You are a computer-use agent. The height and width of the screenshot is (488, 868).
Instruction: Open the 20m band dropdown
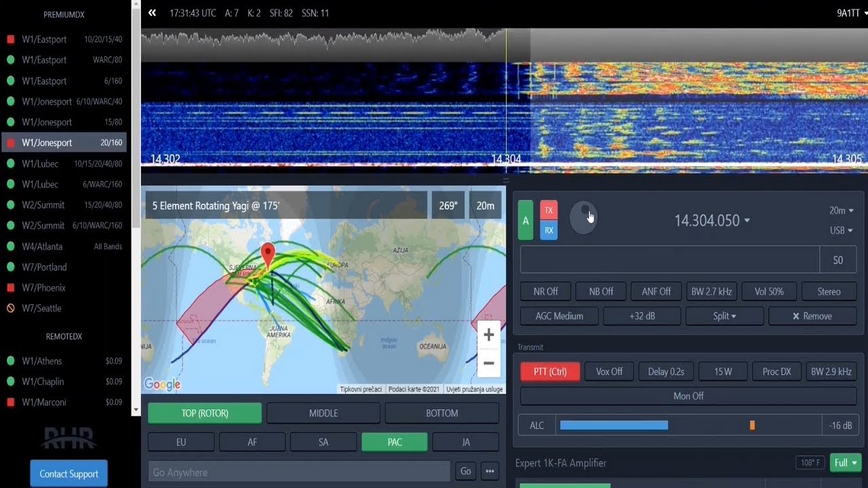(841, 211)
